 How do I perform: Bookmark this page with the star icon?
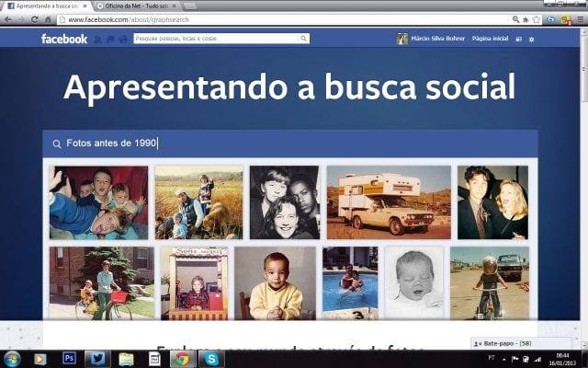click(x=537, y=19)
